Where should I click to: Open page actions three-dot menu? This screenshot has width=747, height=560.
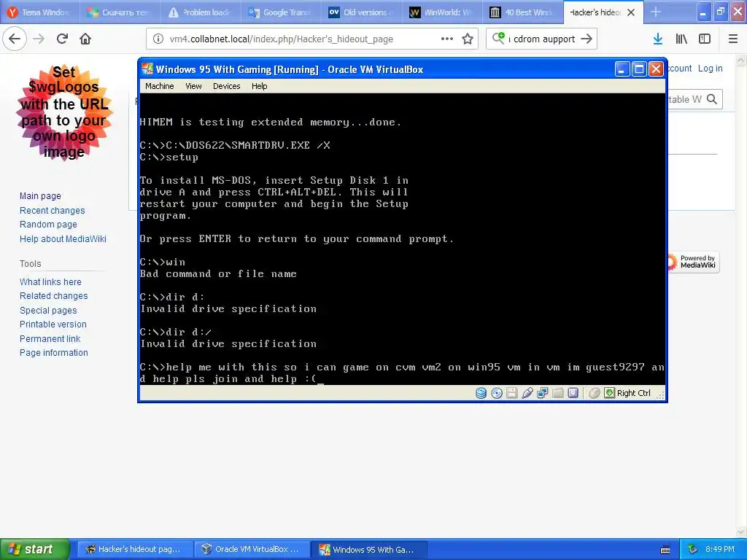(x=447, y=39)
